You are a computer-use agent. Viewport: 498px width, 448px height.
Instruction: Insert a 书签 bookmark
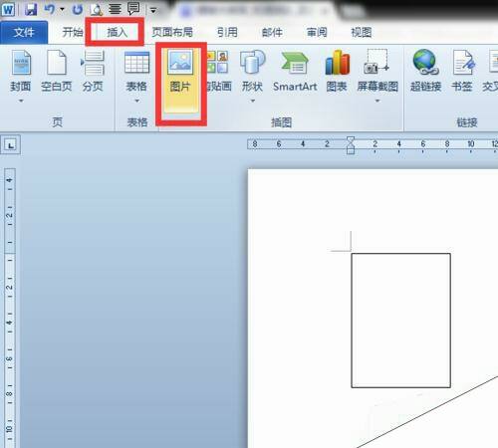tap(462, 71)
